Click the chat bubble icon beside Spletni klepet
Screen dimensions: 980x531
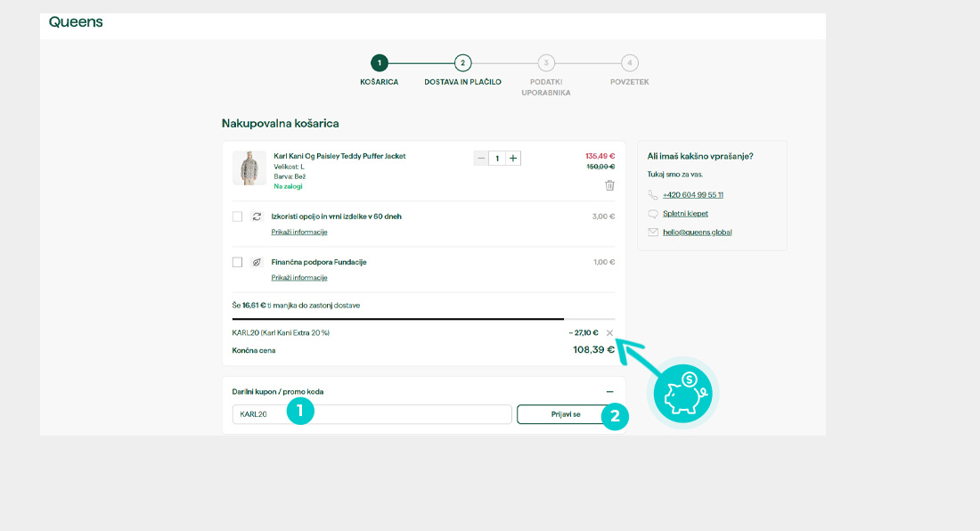point(653,214)
